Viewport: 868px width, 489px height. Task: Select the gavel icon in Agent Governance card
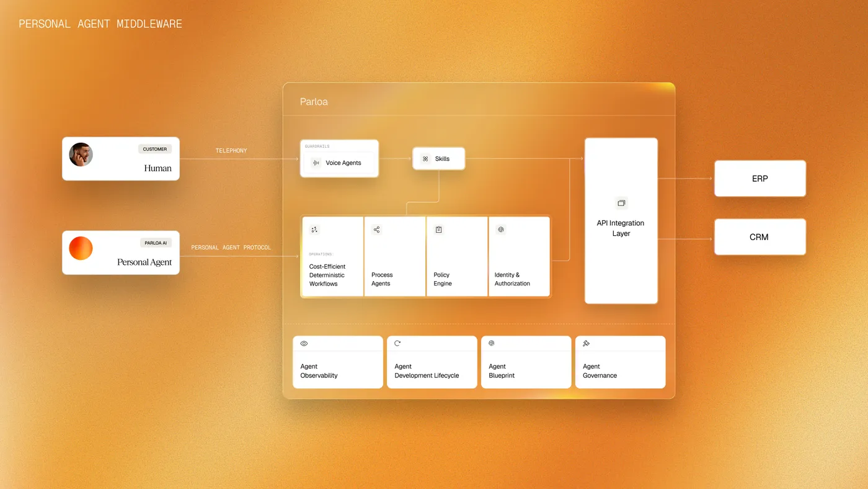pos(586,343)
